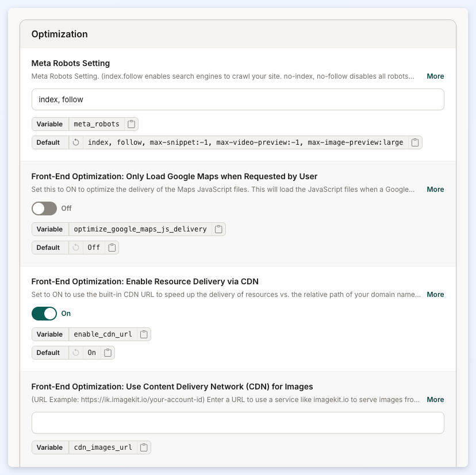Screen dimensions: 476x475
Task: Reset Google Maps optimization to default Off
Action: (76, 248)
